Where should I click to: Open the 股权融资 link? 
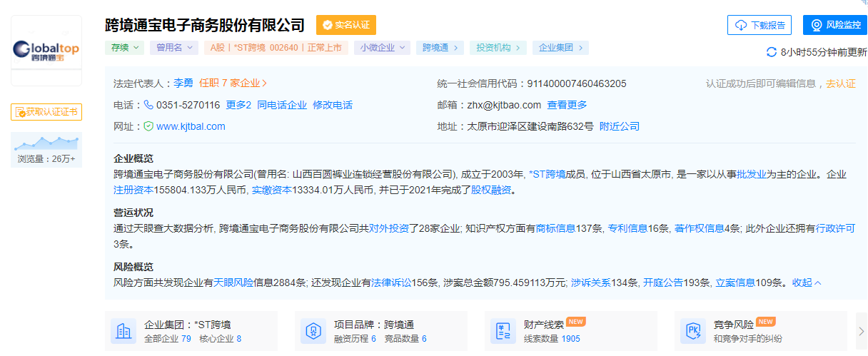pos(490,190)
